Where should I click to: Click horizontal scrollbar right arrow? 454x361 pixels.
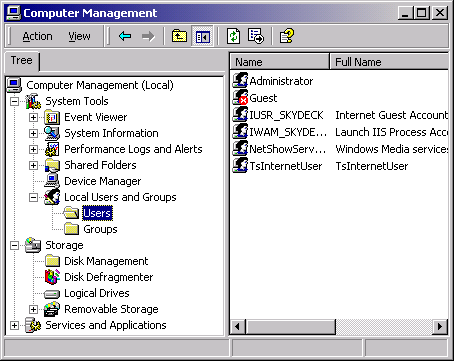pyautogui.click(x=440, y=326)
